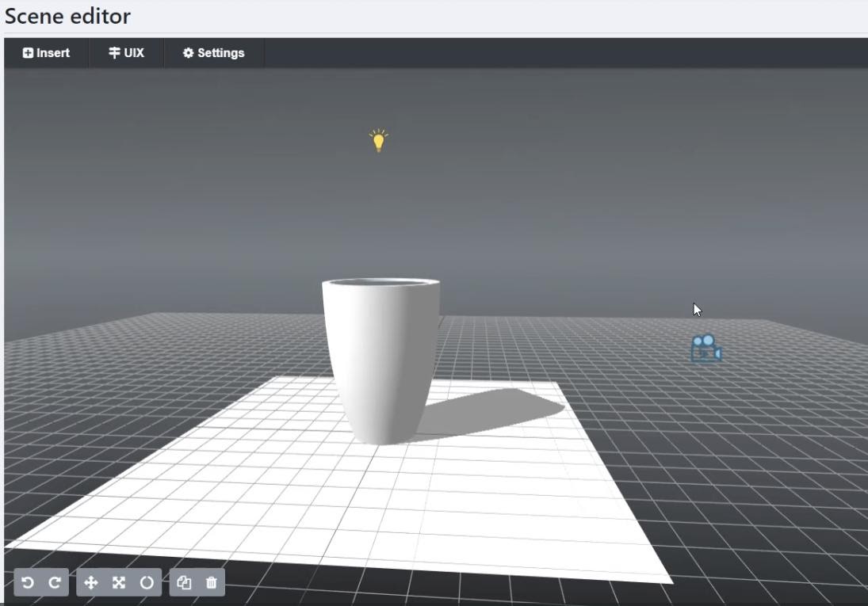Image resolution: width=868 pixels, height=606 pixels.
Task: Duplicate the selected object
Action: click(x=184, y=583)
